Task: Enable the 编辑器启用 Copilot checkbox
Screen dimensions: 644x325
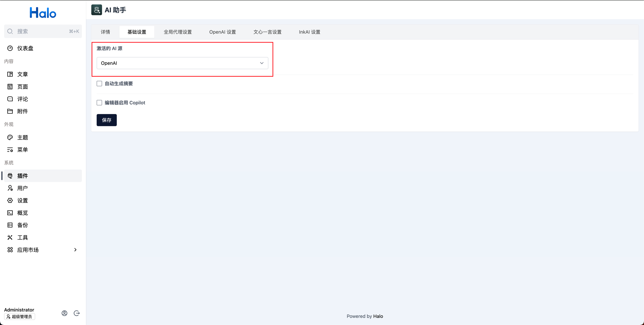Action: pos(99,103)
